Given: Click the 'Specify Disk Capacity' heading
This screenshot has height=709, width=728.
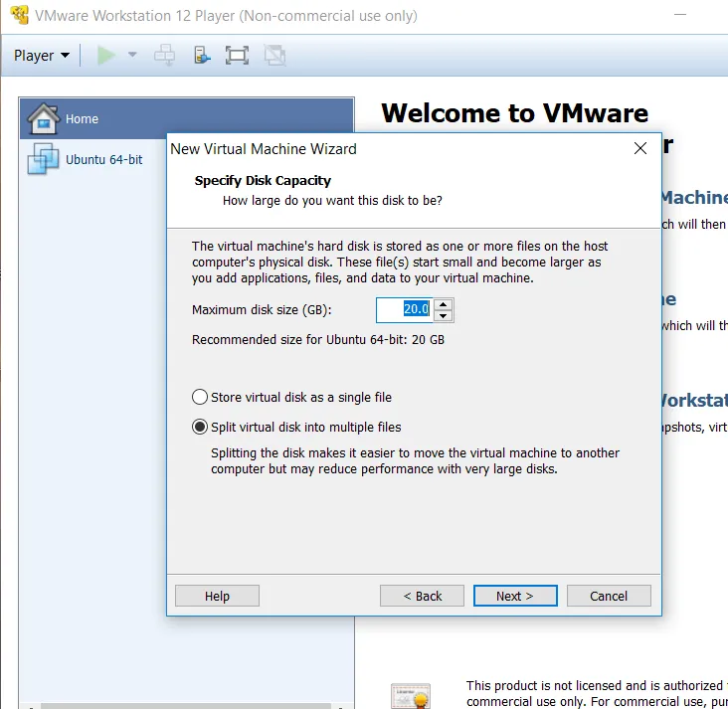Looking at the screenshot, I should pos(263,181).
